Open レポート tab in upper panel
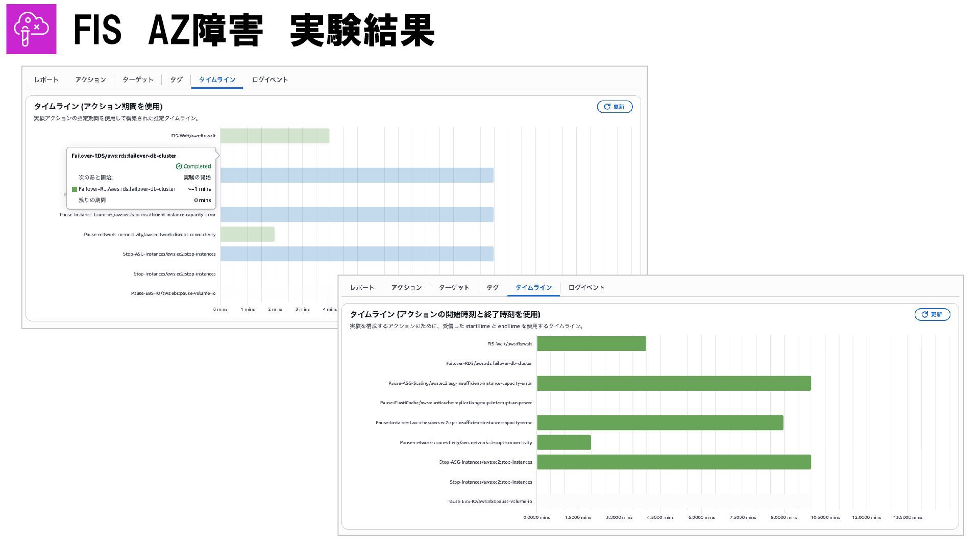This screenshot has width=980, height=551. point(46,80)
